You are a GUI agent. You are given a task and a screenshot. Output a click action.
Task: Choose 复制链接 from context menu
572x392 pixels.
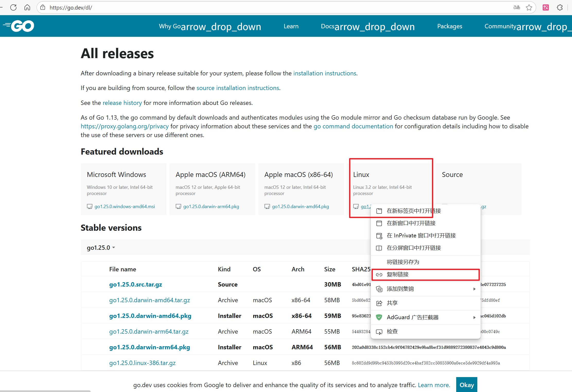426,274
